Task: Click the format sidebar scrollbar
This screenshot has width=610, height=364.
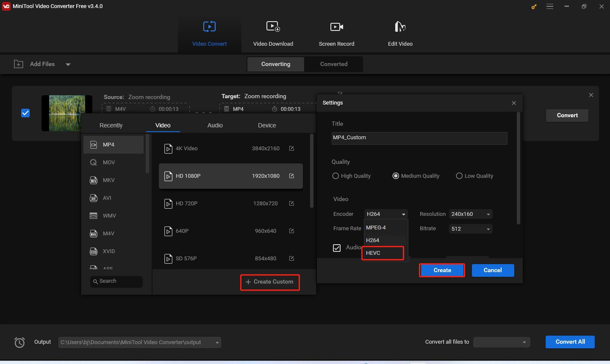Action: [147, 154]
